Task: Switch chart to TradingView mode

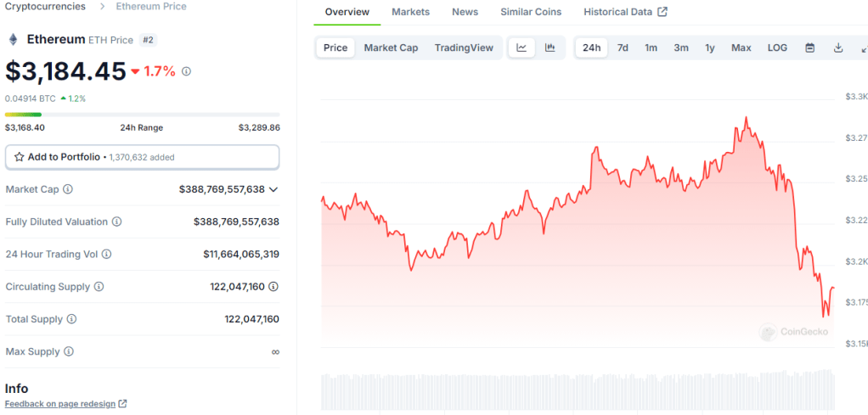Action: coord(464,48)
